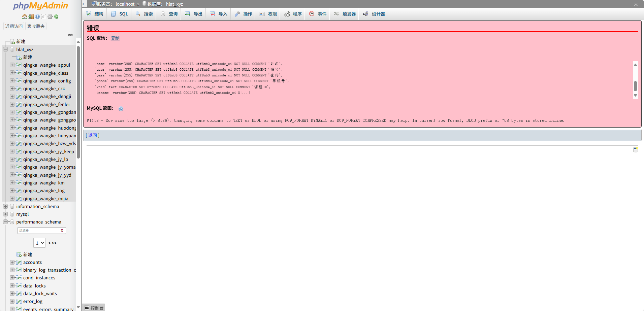Log out using the door exit icon

(x=31, y=16)
